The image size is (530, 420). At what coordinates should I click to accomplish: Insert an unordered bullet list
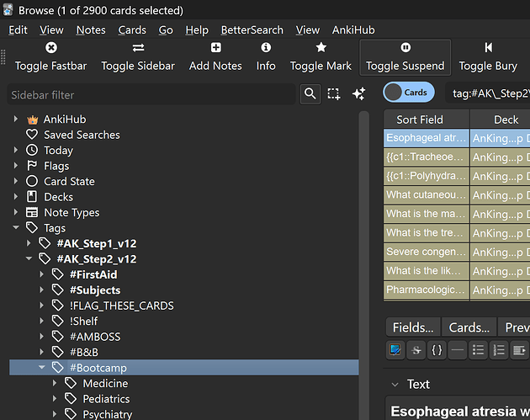[x=478, y=350]
